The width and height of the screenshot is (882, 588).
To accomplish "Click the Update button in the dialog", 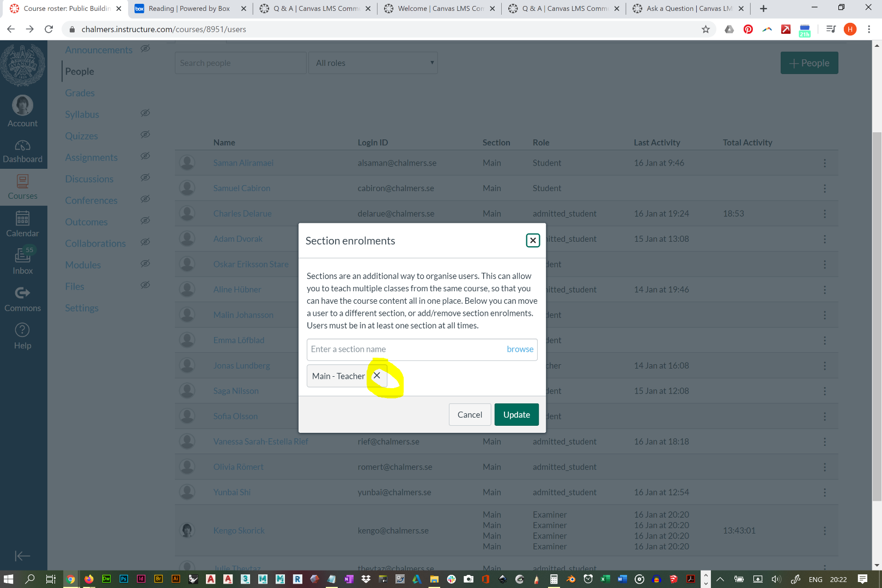I will (516, 415).
